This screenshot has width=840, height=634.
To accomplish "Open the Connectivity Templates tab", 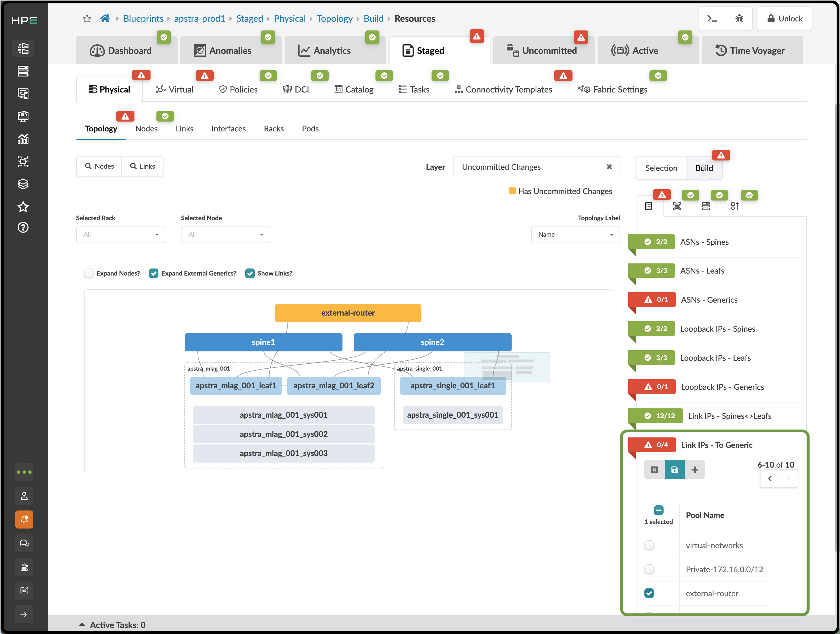I will 503,89.
